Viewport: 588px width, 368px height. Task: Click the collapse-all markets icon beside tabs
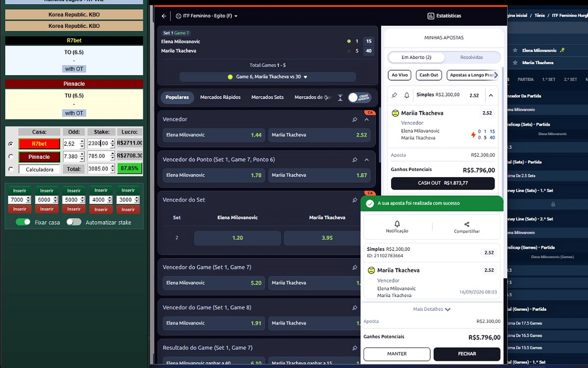pos(340,97)
